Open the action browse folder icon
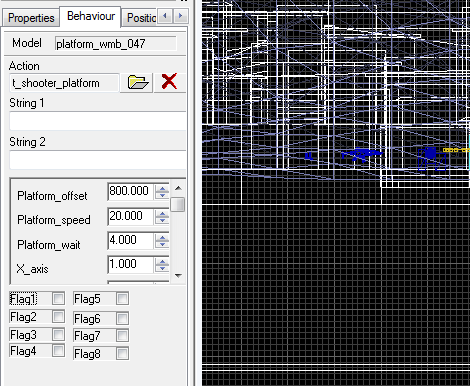Image resolution: width=470 pixels, height=386 pixels. click(x=137, y=82)
